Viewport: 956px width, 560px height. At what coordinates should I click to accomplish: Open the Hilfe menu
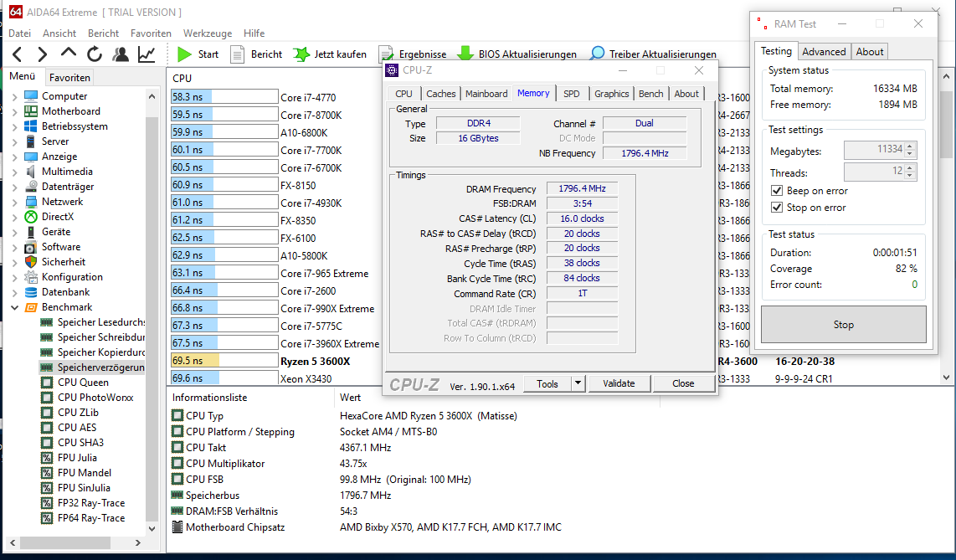tap(254, 33)
